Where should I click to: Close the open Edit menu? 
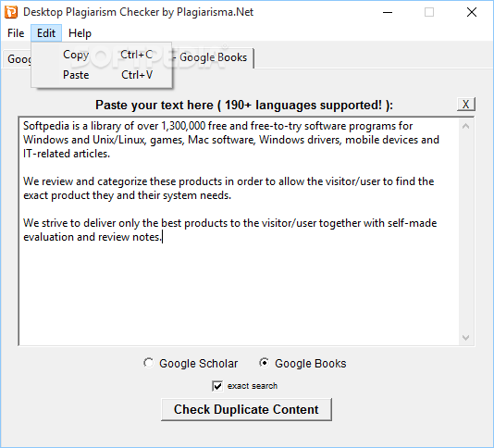[x=46, y=33]
